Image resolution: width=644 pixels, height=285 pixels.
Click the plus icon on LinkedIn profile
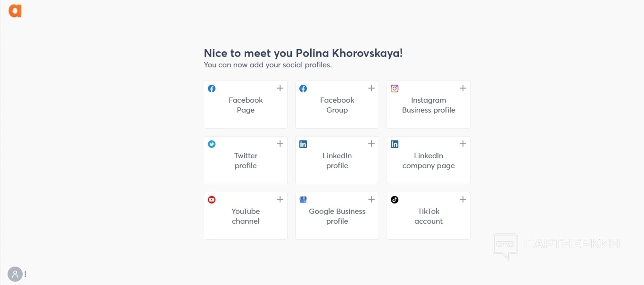372,144
